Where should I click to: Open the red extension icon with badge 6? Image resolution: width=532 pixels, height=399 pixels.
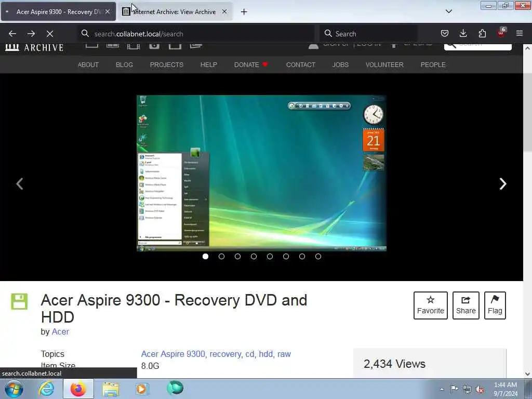(x=501, y=33)
